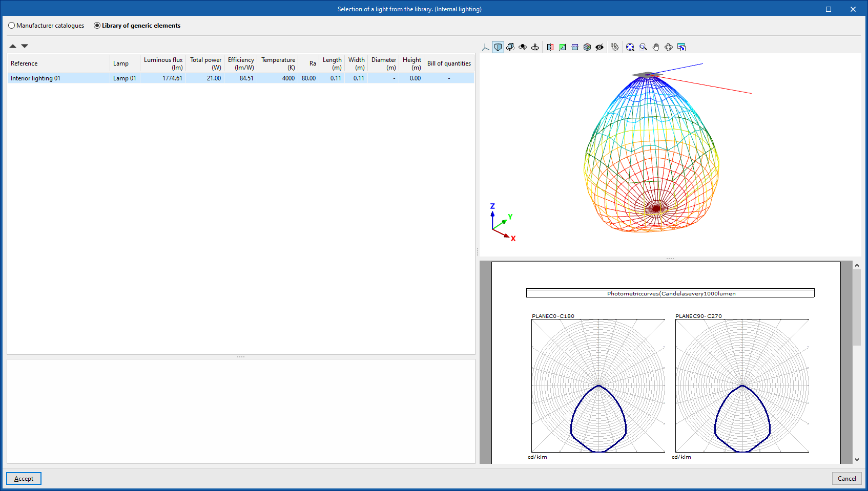Select the zoom window magnifier tool
The width and height of the screenshot is (868, 491).
point(643,47)
